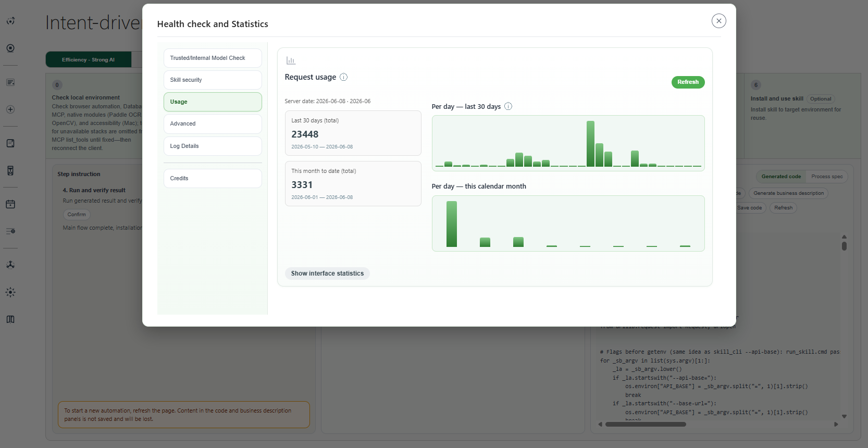Click the tallest bar in last 30 days chart
Image resolution: width=868 pixels, height=448 pixels.
[x=590, y=144]
